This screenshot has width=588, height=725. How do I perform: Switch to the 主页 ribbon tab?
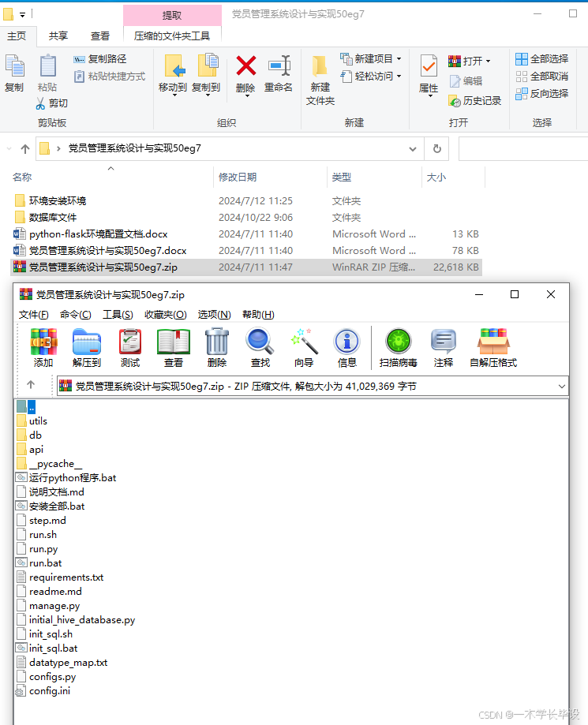point(17,36)
